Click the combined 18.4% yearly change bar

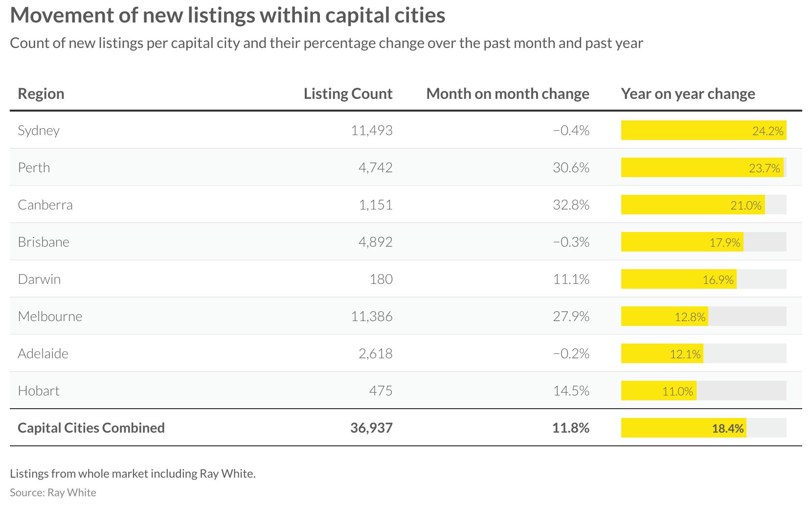[683, 428]
